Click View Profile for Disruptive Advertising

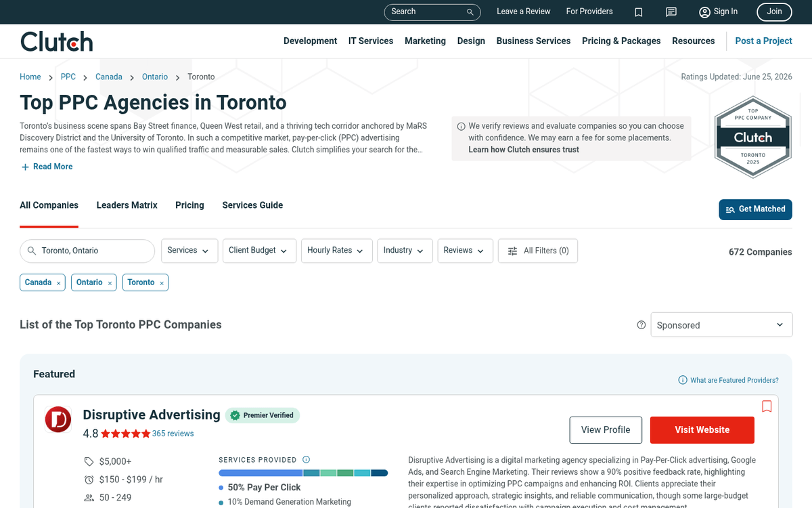(x=606, y=430)
